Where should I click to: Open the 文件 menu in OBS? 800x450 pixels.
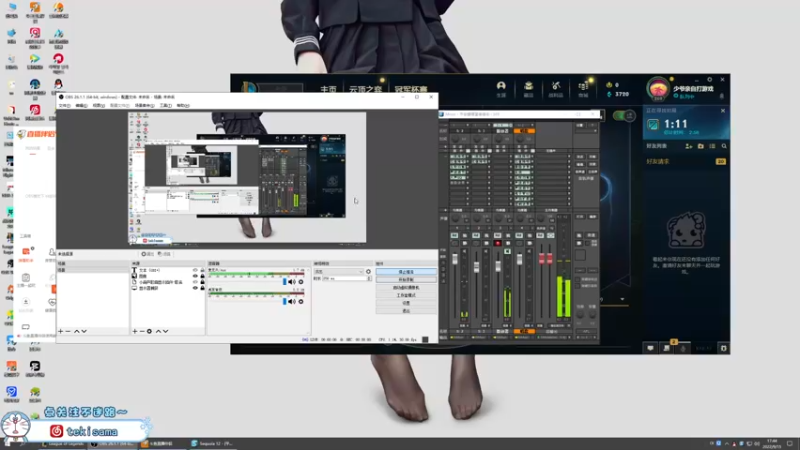64,106
